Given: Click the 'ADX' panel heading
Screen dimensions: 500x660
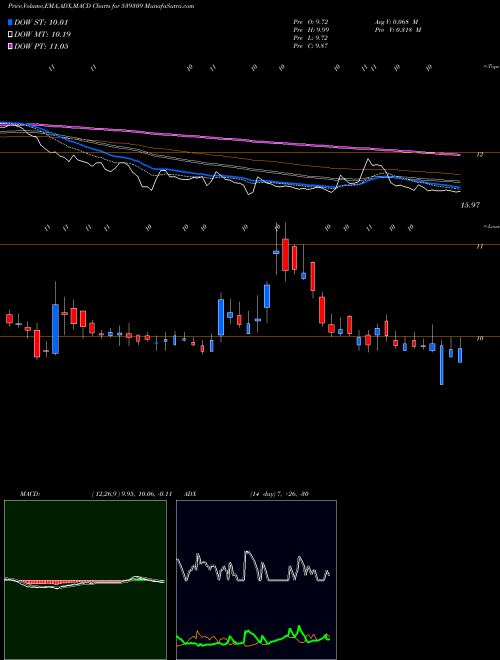Looking at the screenshot, I should (x=191, y=494).
